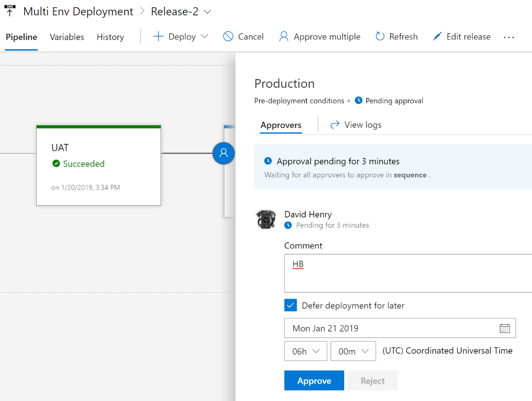The width and height of the screenshot is (532, 401).
Task: Open the 00m minutes dropdown
Action: (353, 351)
